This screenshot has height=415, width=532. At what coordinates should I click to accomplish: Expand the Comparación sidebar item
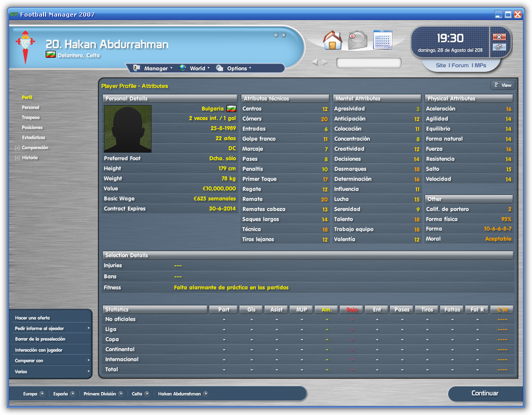click(x=17, y=148)
